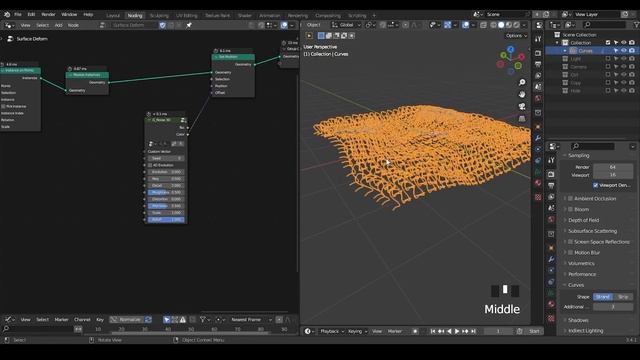Enable the Bloom checkbox
The height and width of the screenshot is (360, 640).
click(x=571, y=209)
